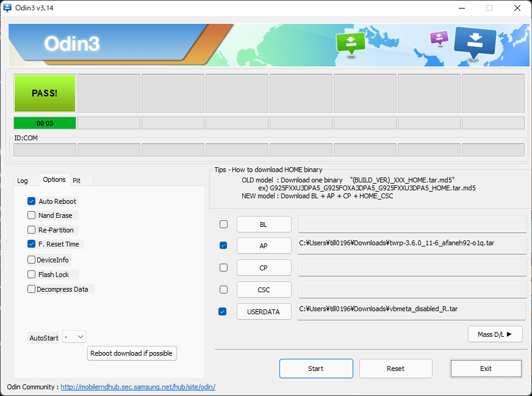Viewport: 532px width, 396px height.
Task: Click the purple download icon in banner
Action: tap(439, 38)
